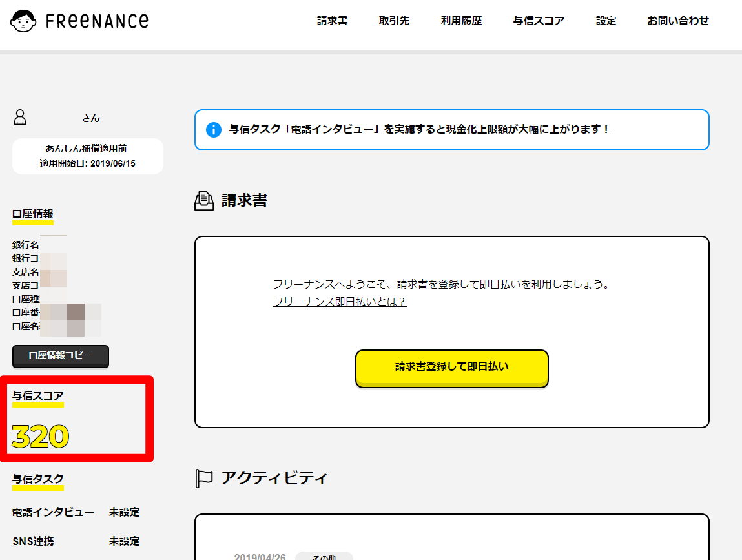Click the blue info icon in banner
The image size is (742, 560).
pos(213,129)
